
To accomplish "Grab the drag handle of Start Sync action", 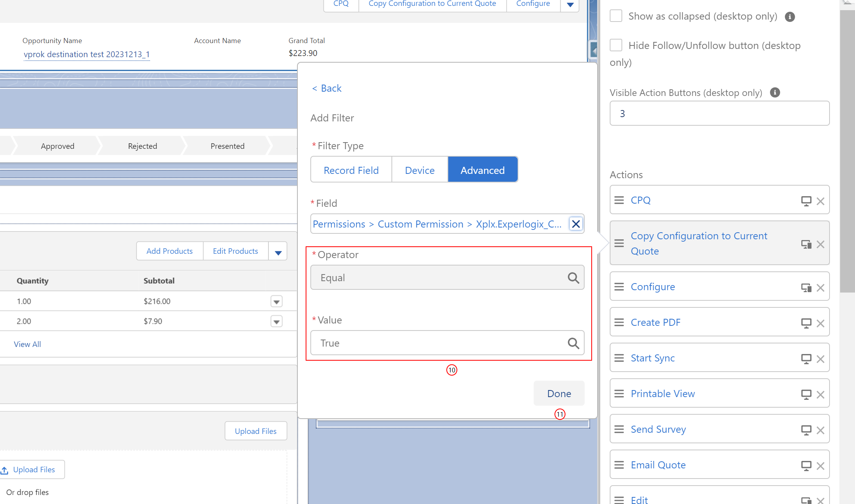I will [619, 358].
